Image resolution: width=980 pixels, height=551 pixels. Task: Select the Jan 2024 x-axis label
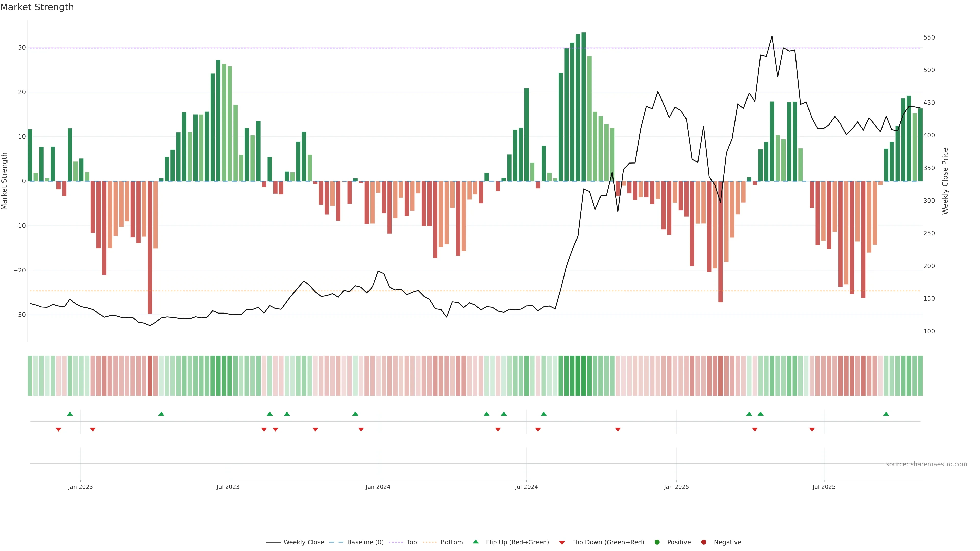pyautogui.click(x=378, y=487)
